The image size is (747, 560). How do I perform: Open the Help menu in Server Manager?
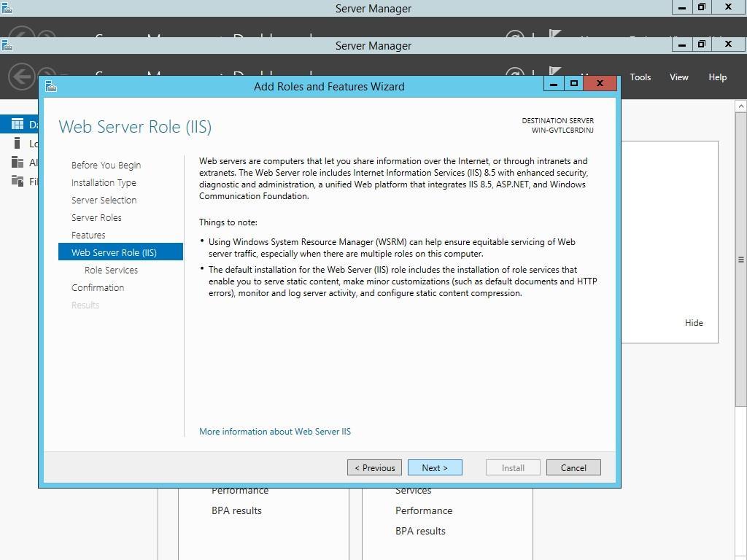pyautogui.click(x=718, y=77)
